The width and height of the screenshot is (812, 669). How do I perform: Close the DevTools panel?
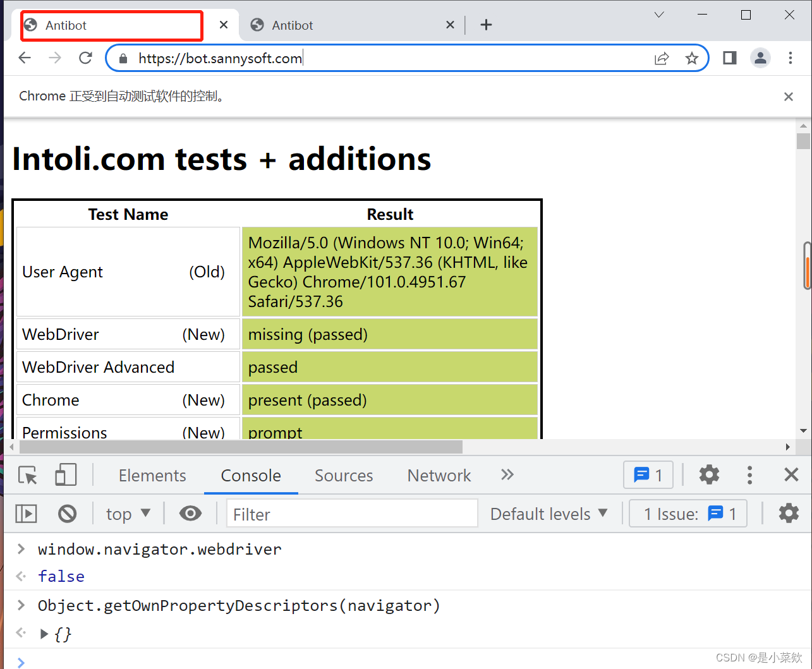[791, 474]
